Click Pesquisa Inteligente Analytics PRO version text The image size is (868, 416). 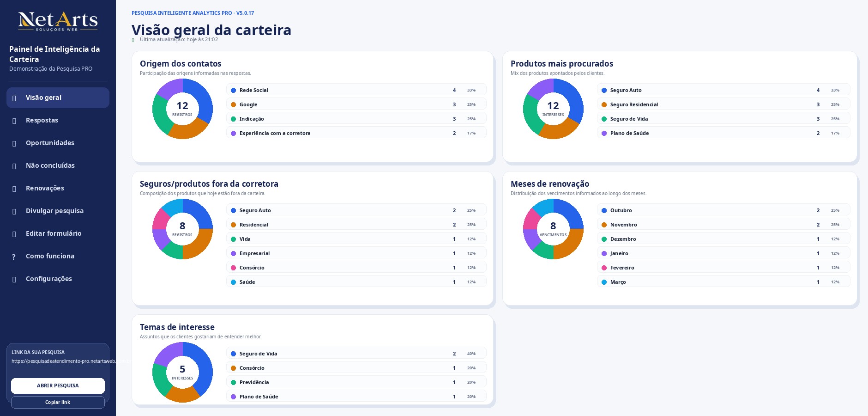pyautogui.click(x=193, y=13)
